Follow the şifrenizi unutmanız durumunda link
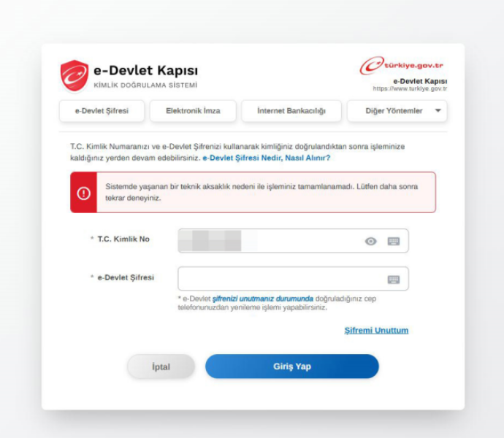 [x=263, y=299]
